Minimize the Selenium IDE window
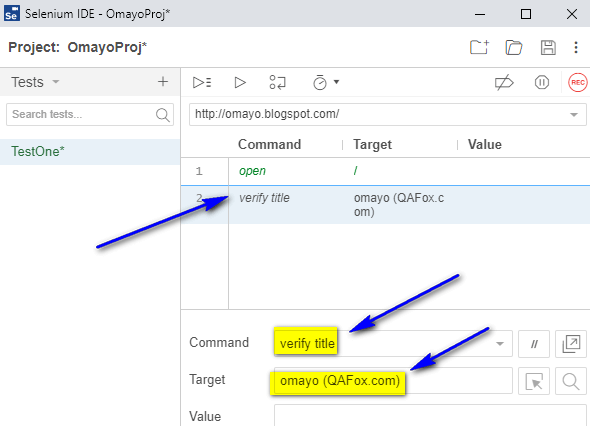590x426 pixels. pyautogui.click(x=480, y=14)
